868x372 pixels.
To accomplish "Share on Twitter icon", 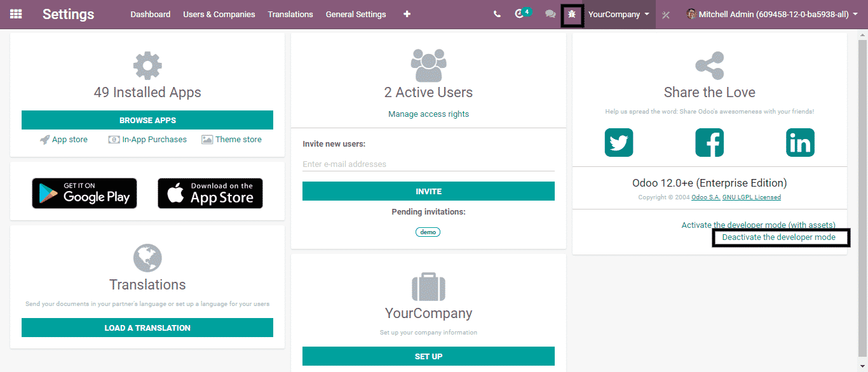I will [619, 143].
